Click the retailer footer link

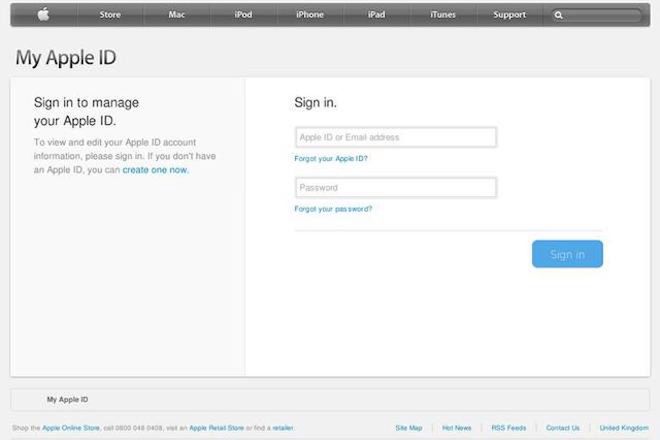(282, 428)
